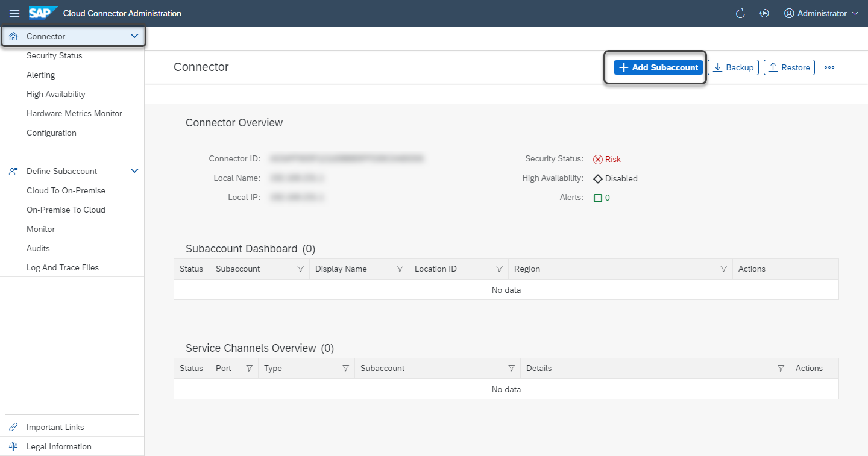Select Define Subaccount in the sidebar
Image resolution: width=868 pixels, height=456 pixels.
point(61,171)
